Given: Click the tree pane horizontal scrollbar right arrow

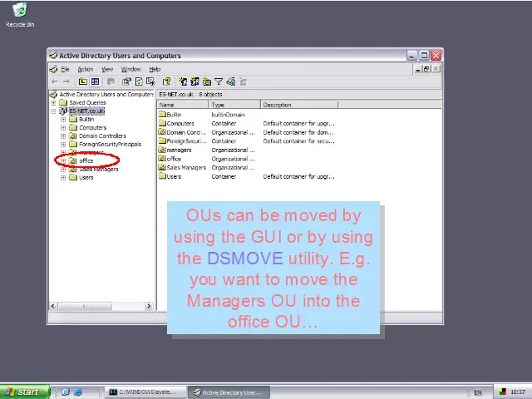Looking at the screenshot, I should 150,307.
